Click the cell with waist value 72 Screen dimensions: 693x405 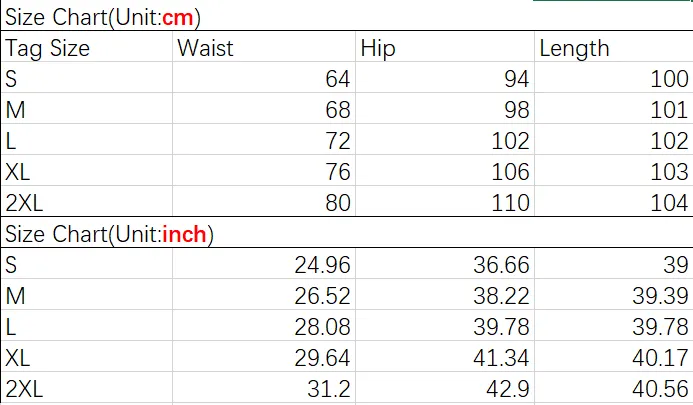(x=264, y=139)
